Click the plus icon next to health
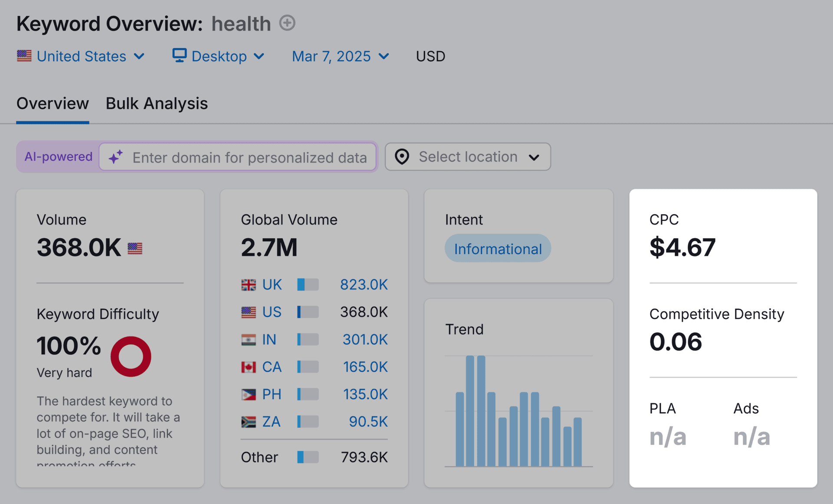 tap(287, 23)
